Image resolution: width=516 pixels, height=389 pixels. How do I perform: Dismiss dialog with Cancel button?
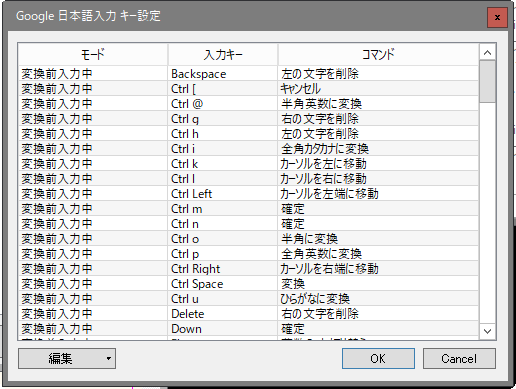point(459,359)
